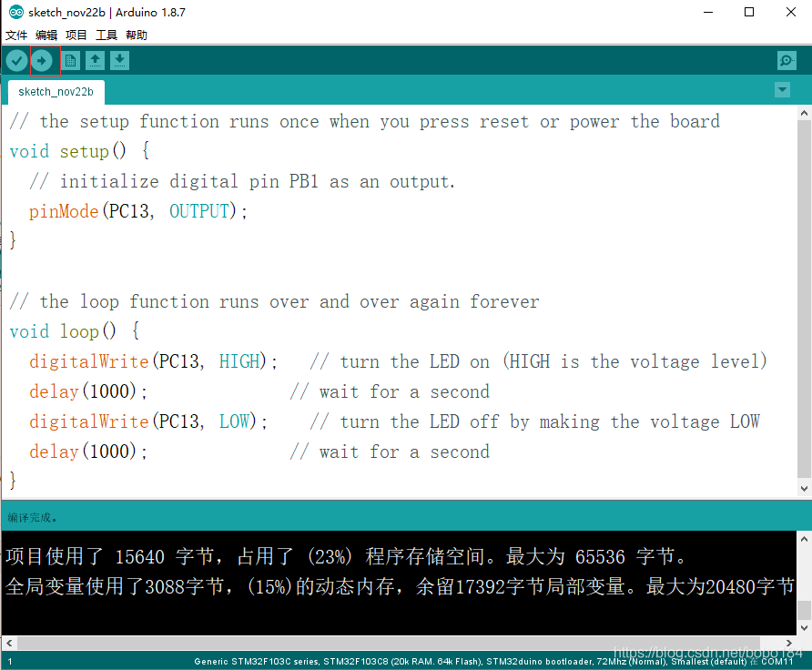
Task: Open the 帮助 (Help) menu
Action: pos(137,36)
